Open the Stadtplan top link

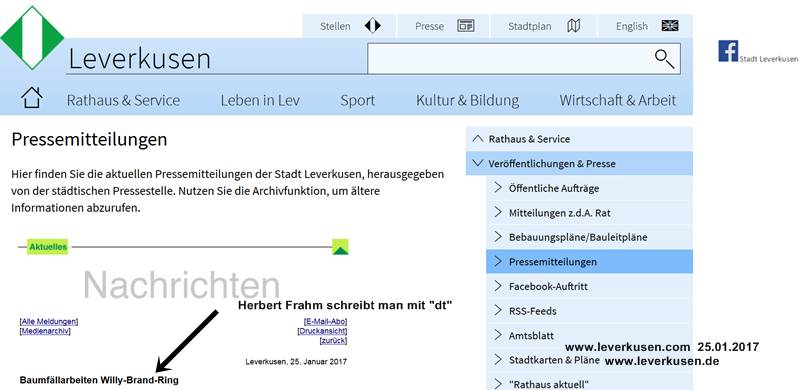530,26
